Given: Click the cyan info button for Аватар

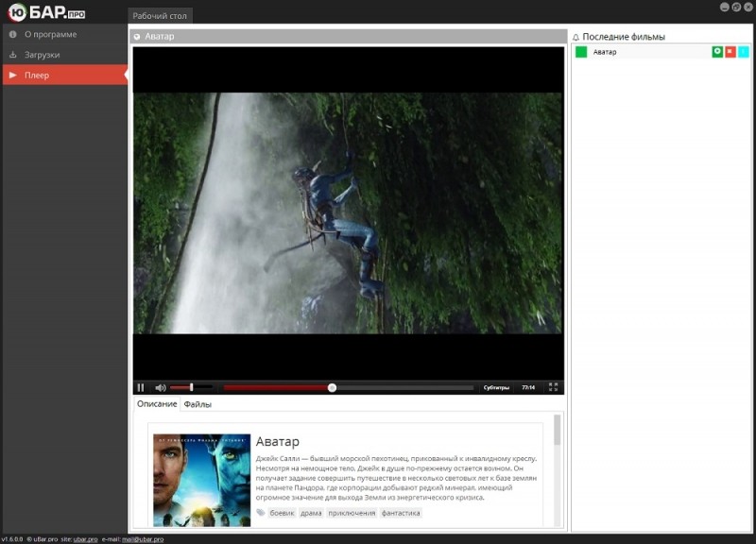Looking at the screenshot, I should pos(744,52).
